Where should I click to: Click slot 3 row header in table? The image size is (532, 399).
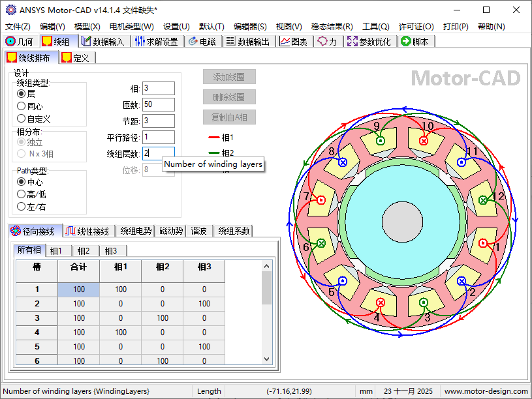tap(37, 318)
